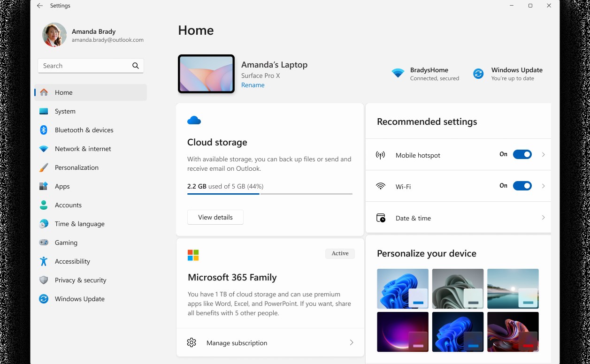The image size is (590, 364).
Task: Click the Bluetooth icon in sidebar
Action: point(44,130)
